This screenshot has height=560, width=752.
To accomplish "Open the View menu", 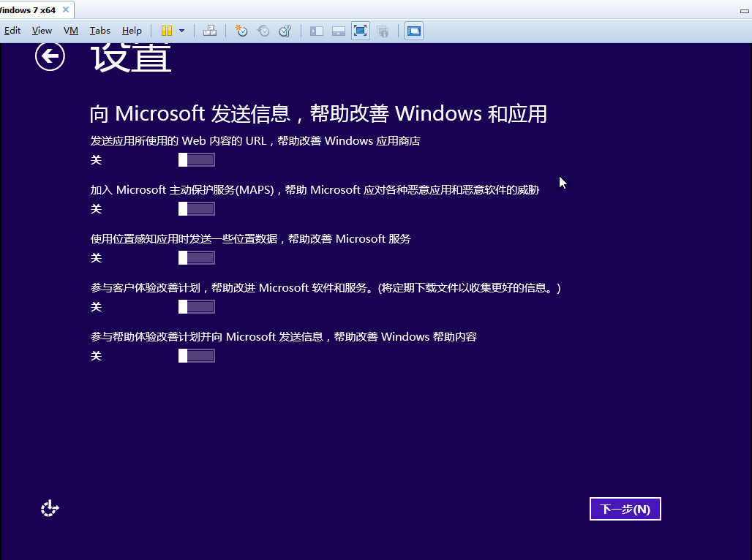I will (42, 31).
